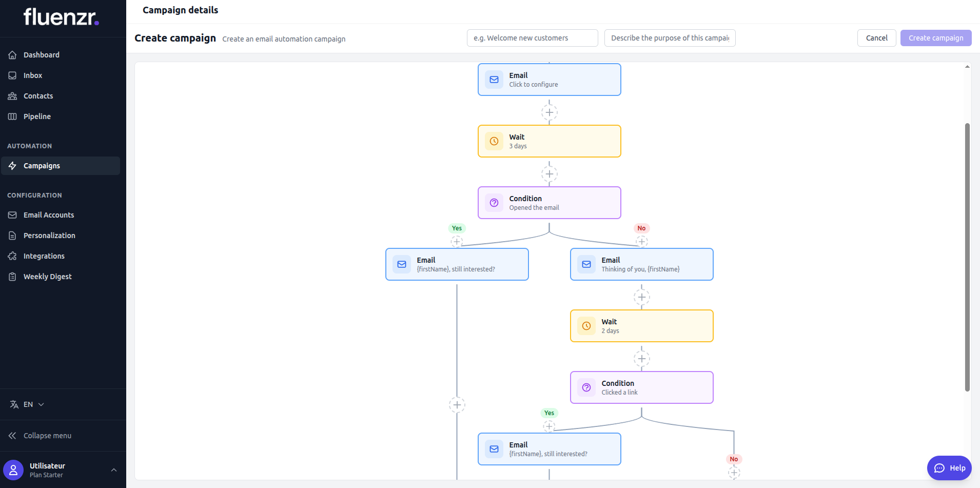Click the vertical scrollbar of the workflow canvas
The height and width of the screenshot is (488, 980).
(967, 257)
